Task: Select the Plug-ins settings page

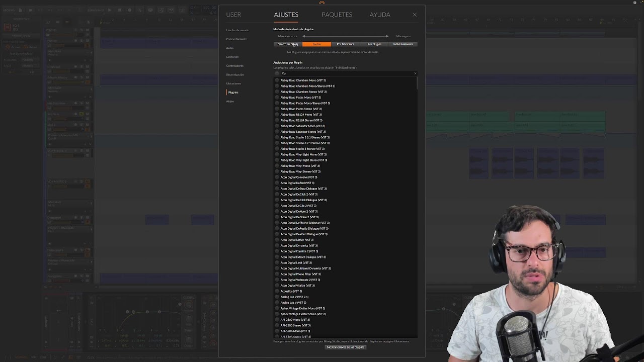Action: tap(233, 93)
